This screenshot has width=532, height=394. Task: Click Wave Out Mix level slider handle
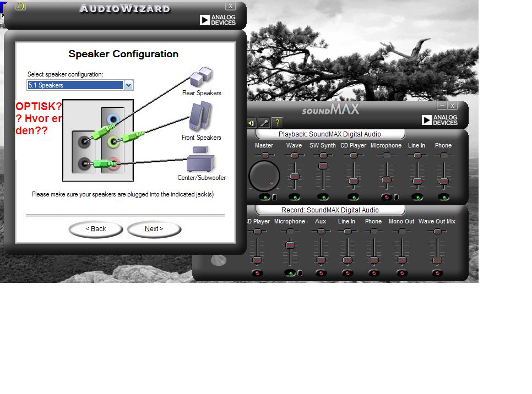[437, 260]
